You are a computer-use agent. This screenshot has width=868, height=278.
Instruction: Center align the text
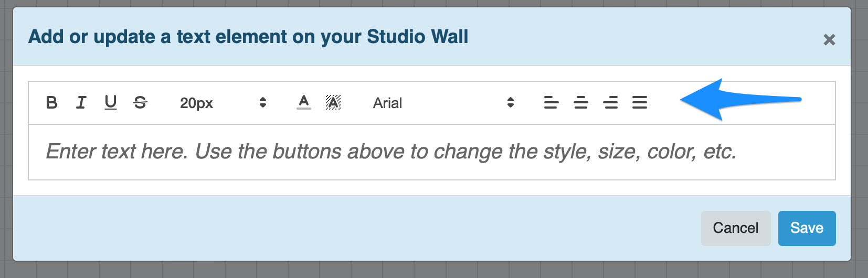tap(580, 102)
